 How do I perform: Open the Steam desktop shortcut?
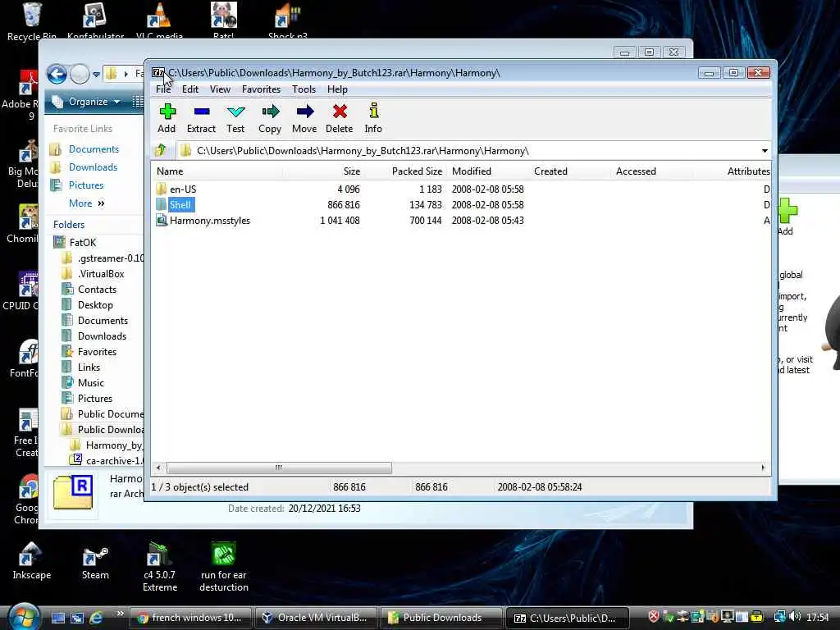point(95,563)
